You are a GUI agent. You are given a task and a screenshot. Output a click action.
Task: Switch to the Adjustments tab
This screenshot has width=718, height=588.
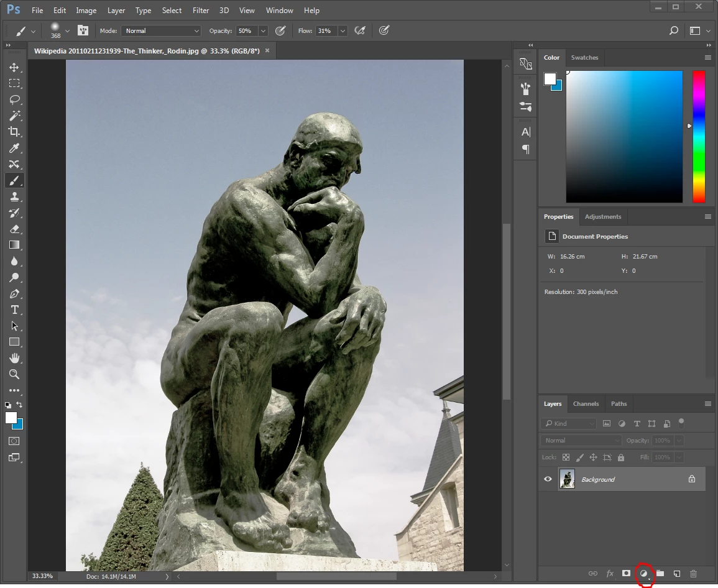tap(603, 216)
